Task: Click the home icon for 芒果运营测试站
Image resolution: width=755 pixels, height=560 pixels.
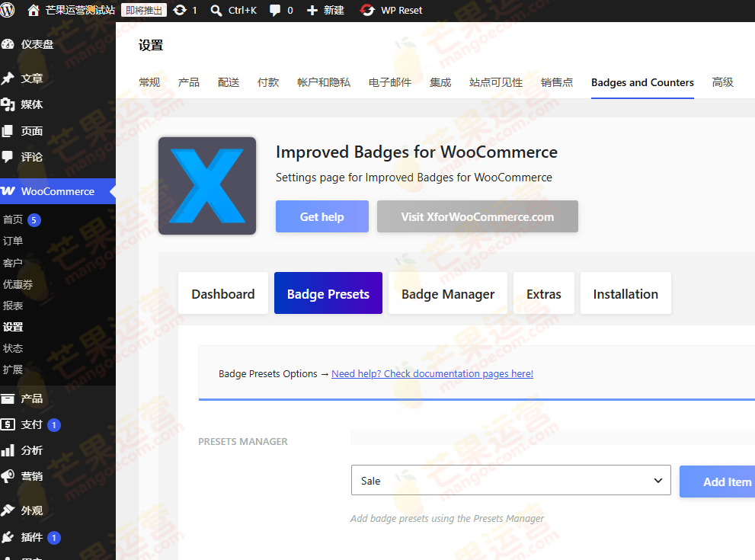Action: 34,10
